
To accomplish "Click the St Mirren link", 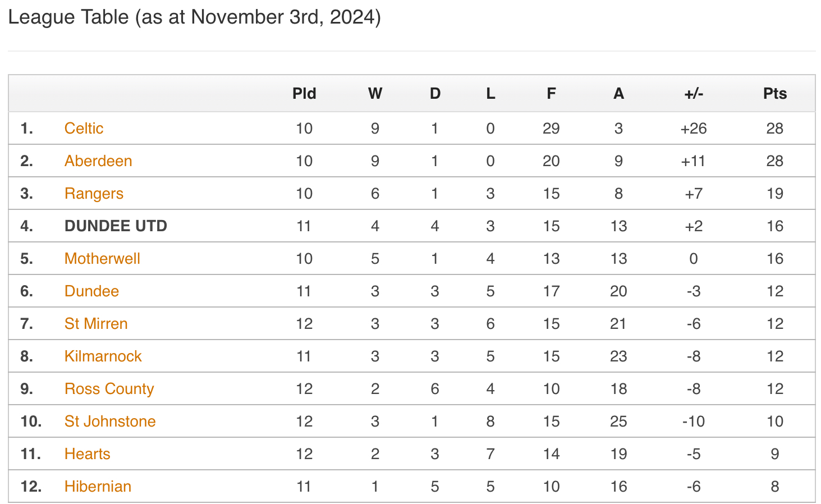I will 96,324.
